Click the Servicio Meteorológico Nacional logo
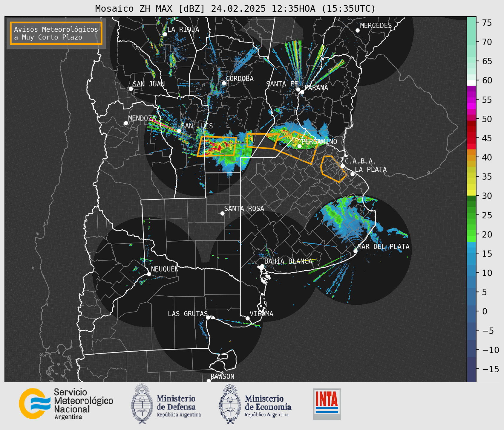The width and height of the screenshot is (504, 430). (35, 403)
